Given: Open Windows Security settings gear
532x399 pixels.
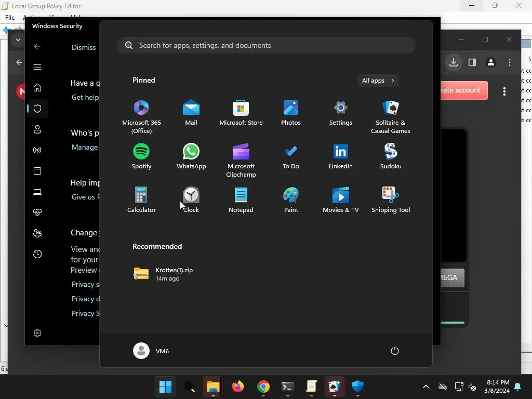Looking at the screenshot, I should tap(37, 333).
